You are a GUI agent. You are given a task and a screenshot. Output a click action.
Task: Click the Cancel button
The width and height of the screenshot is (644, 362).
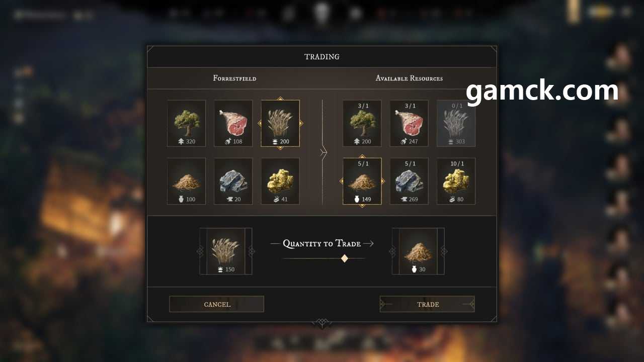point(217,304)
